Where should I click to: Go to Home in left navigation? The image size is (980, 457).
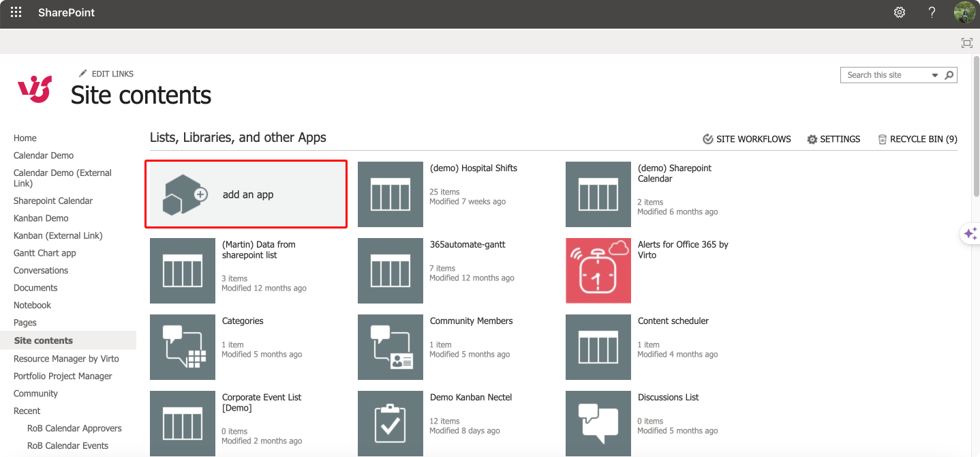pyautogui.click(x=25, y=138)
